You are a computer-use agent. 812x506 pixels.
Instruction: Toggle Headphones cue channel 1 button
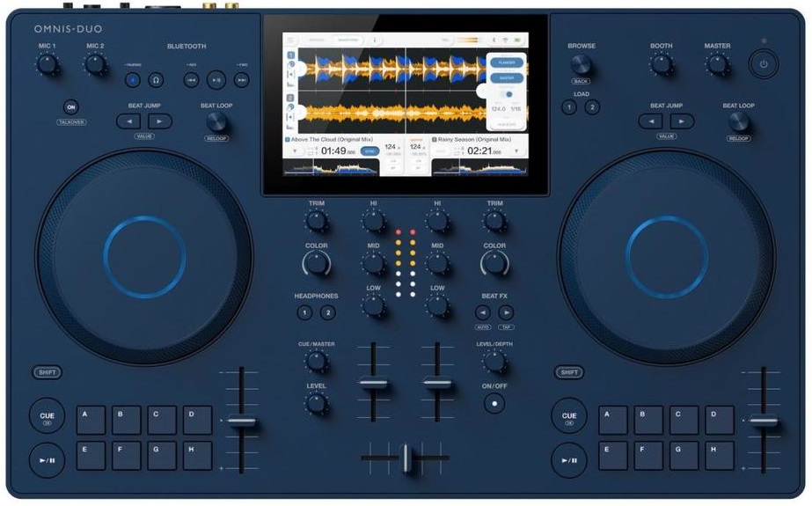[304, 312]
